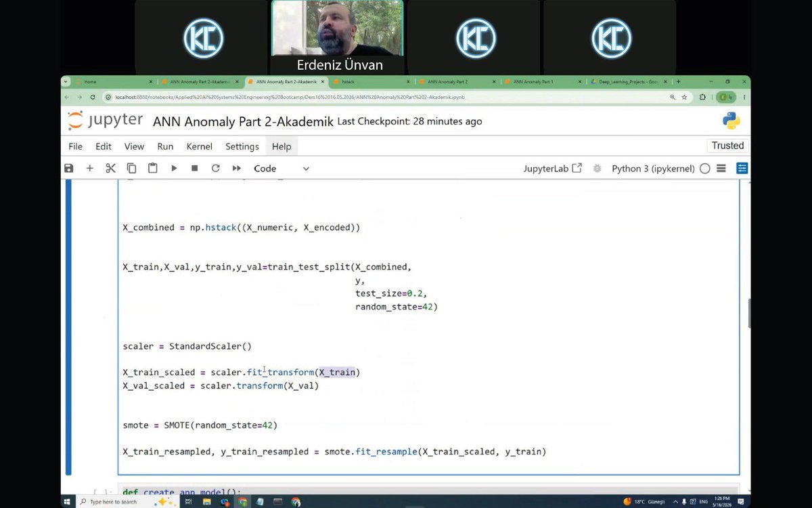Click the Python logo icon
The height and width of the screenshot is (508, 812).
point(731,121)
